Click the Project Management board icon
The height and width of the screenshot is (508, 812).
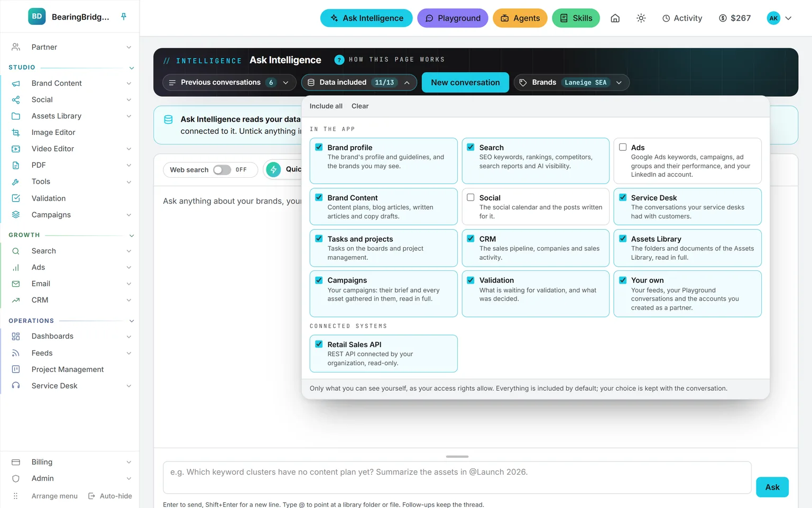pyautogui.click(x=16, y=369)
